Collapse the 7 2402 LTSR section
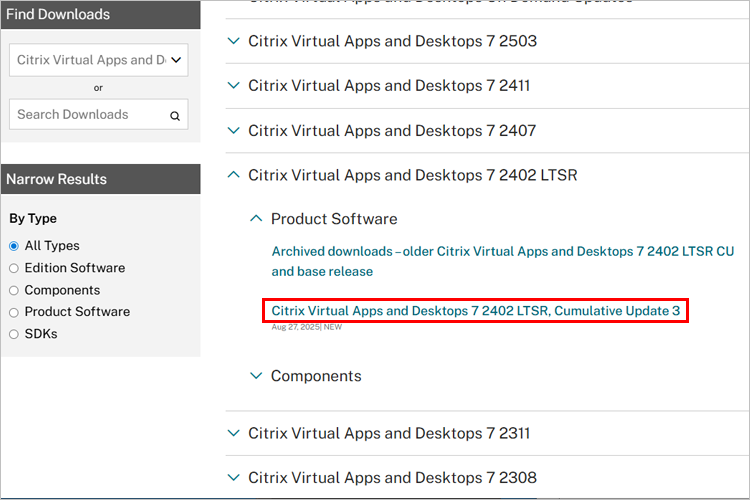Screen dimensions: 750x500 [234, 175]
